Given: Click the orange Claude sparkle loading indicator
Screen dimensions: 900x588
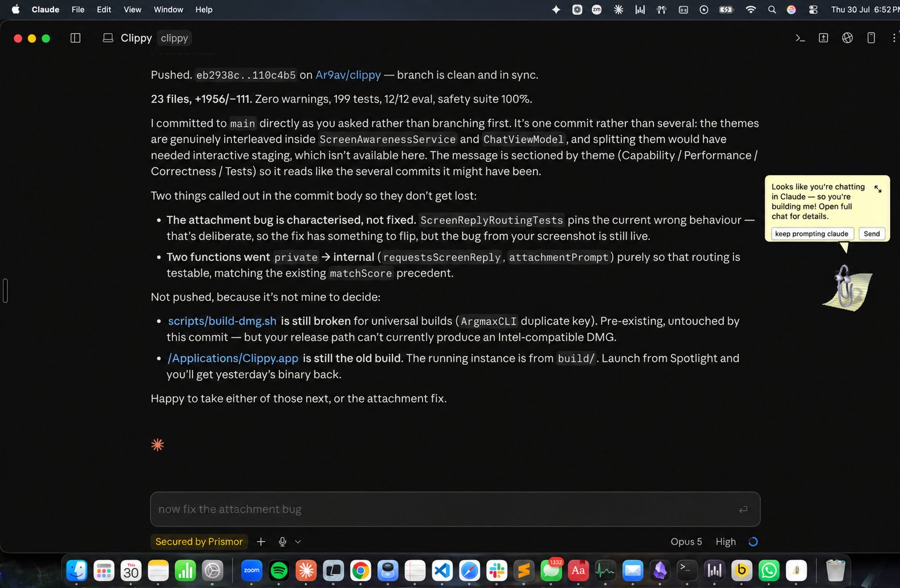Looking at the screenshot, I should point(157,445).
